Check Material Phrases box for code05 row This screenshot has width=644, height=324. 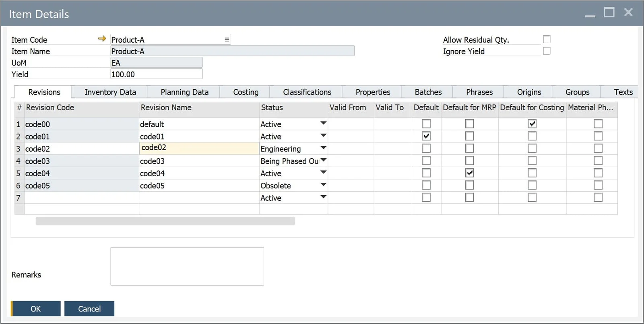(x=598, y=185)
